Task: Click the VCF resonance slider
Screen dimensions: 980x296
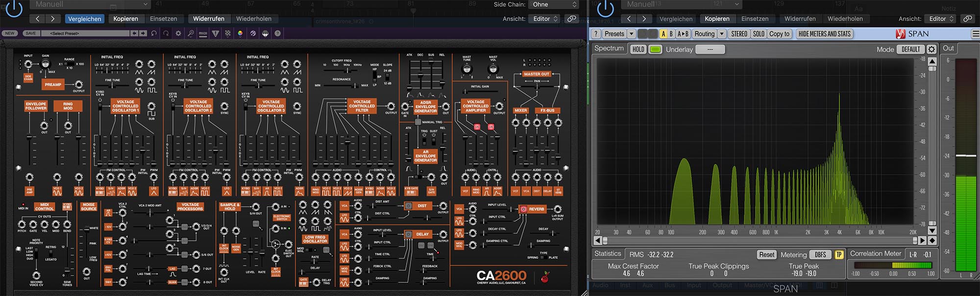Action: point(342,86)
